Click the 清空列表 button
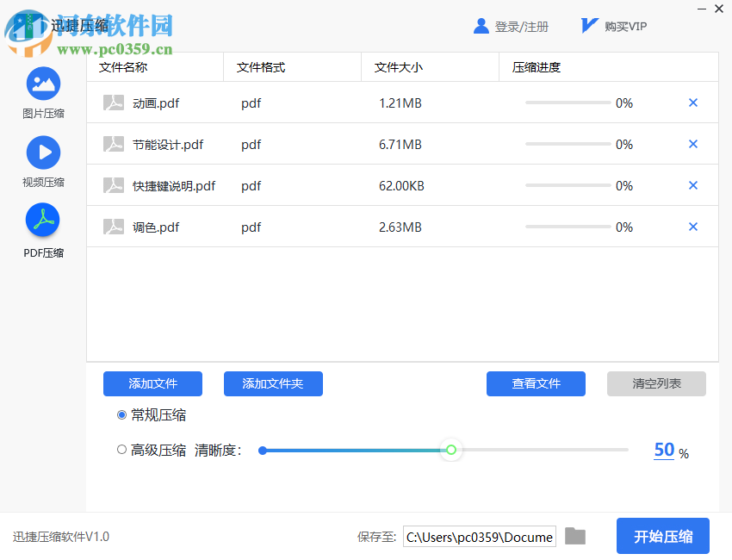 click(x=656, y=383)
